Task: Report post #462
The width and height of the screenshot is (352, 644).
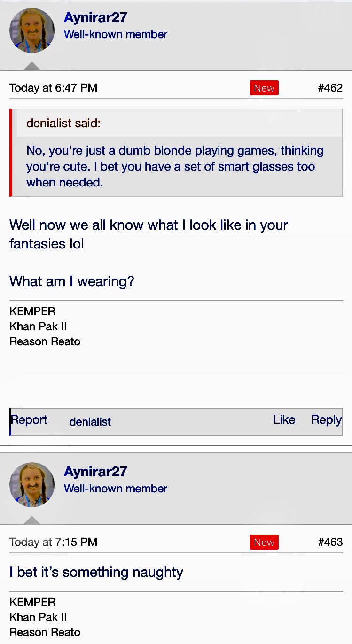Action: coord(29,420)
